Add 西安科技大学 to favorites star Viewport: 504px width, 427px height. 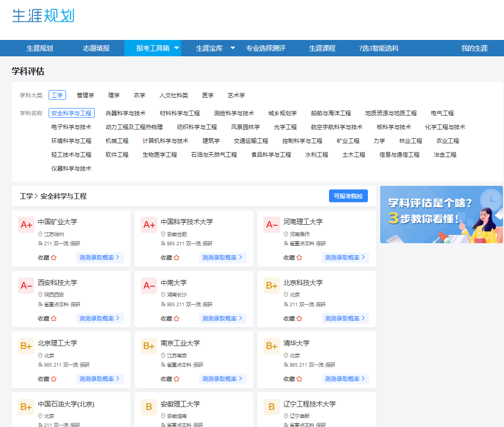54,318
